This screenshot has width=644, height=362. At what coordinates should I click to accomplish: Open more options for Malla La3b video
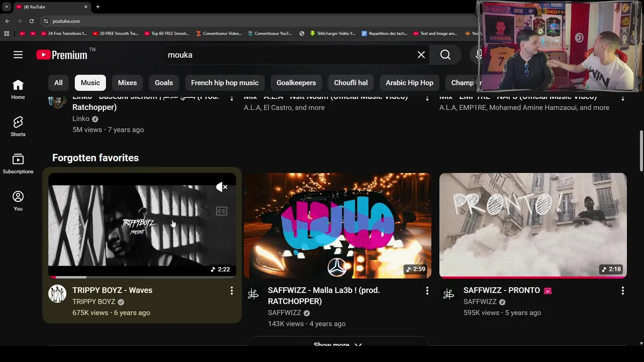coord(427,291)
